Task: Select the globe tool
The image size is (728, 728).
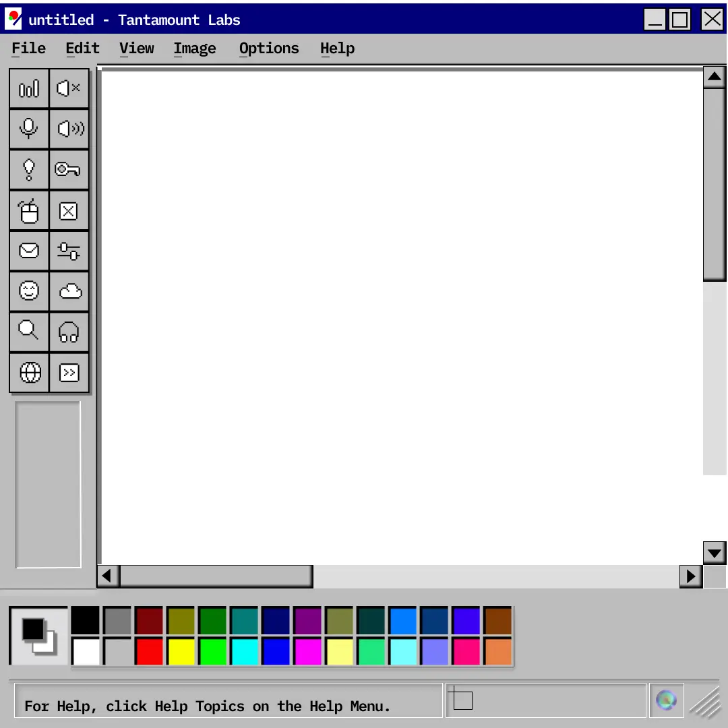Action: pyautogui.click(x=29, y=372)
